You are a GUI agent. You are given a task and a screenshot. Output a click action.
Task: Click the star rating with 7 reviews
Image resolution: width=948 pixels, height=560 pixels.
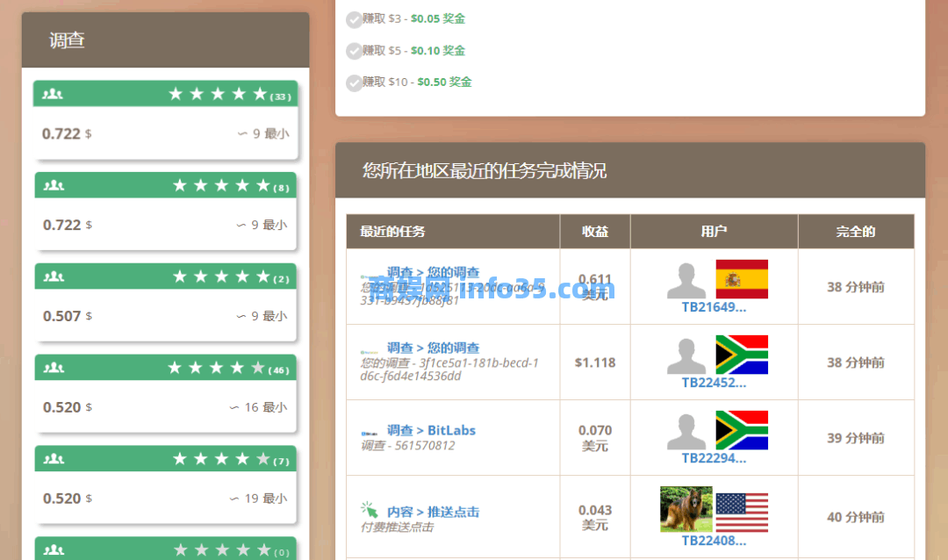(x=221, y=458)
